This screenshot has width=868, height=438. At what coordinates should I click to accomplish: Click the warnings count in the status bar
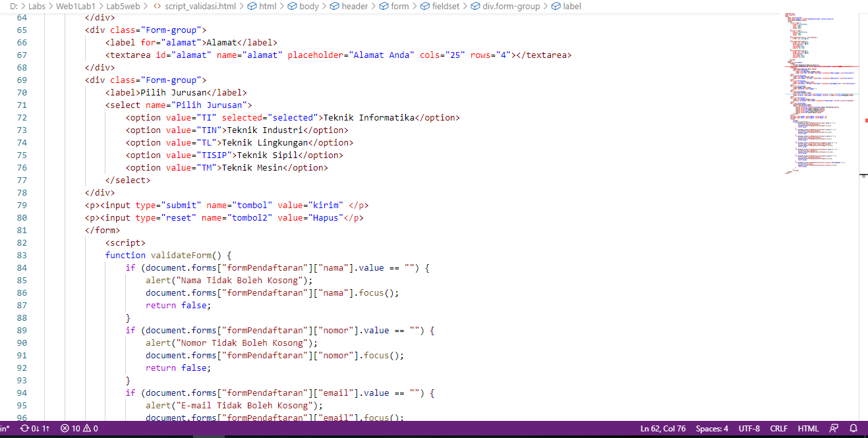tap(90, 428)
